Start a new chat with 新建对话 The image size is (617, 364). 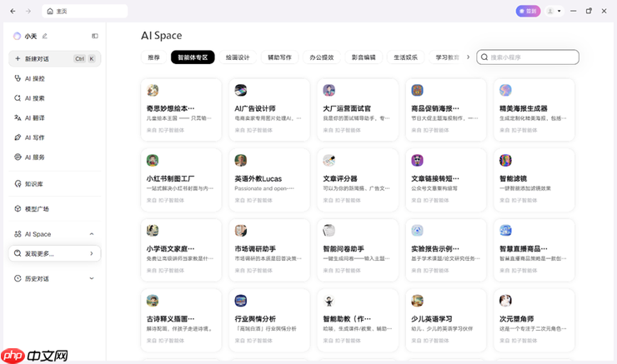coord(54,58)
